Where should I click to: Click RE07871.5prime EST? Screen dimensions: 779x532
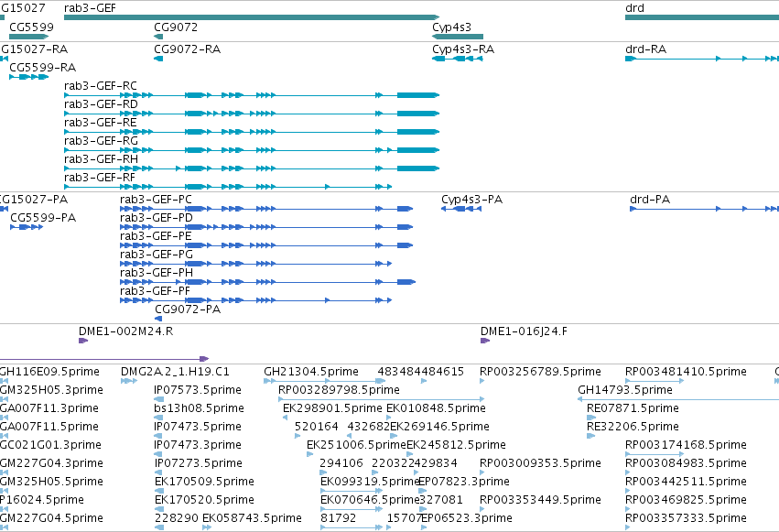tap(591, 418)
